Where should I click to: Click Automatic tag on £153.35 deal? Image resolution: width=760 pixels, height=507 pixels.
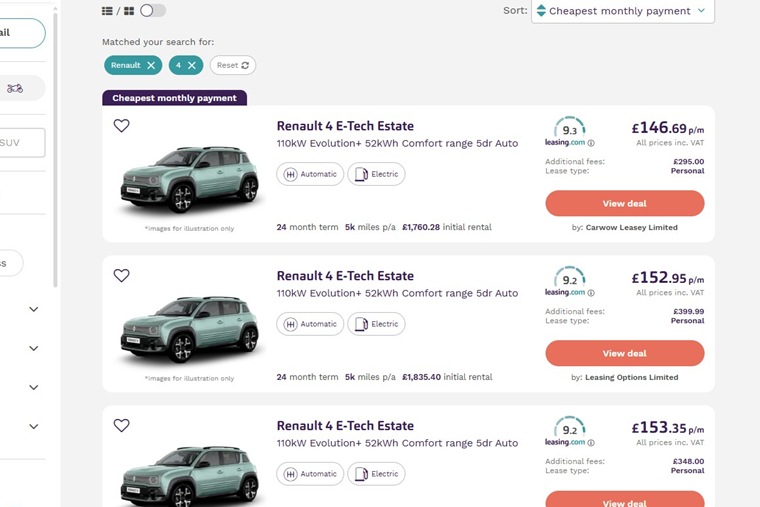[310, 474]
